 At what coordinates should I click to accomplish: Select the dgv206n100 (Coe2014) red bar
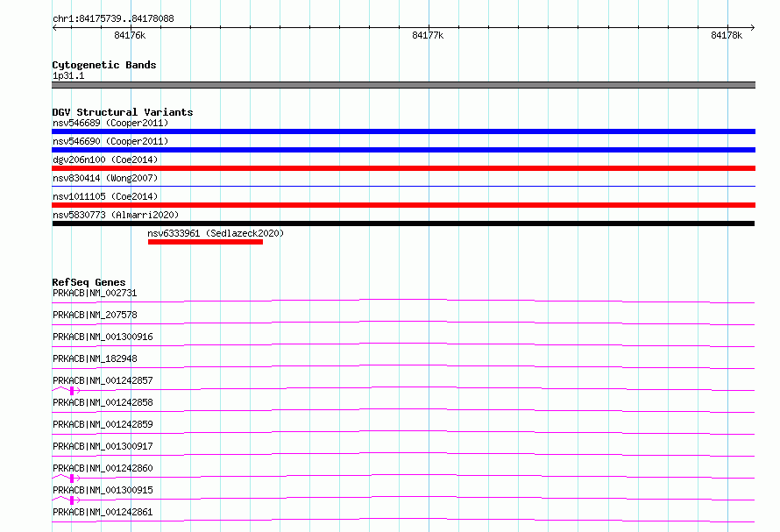[403, 168]
